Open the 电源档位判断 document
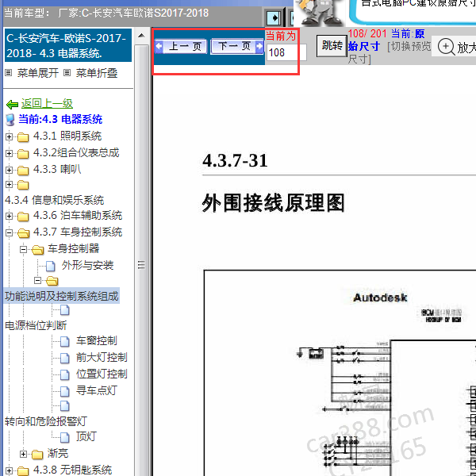Screen dimensions: 476x476 (x=36, y=325)
